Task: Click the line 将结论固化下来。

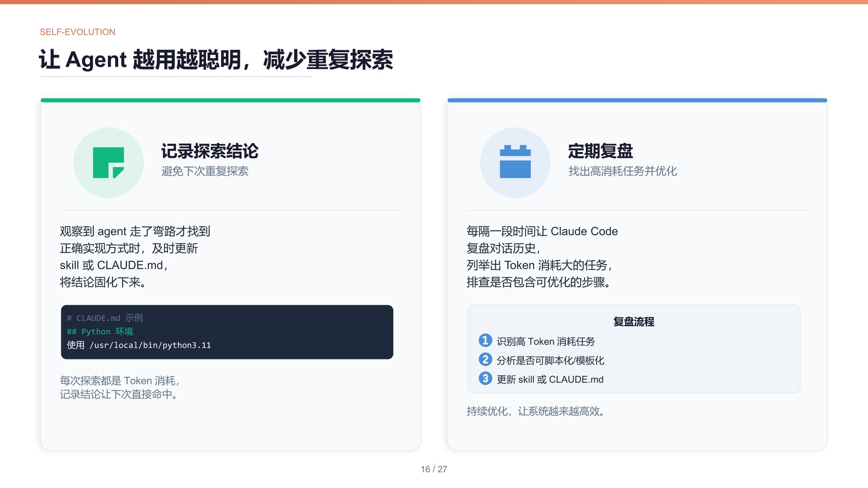Action: click(x=103, y=282)
